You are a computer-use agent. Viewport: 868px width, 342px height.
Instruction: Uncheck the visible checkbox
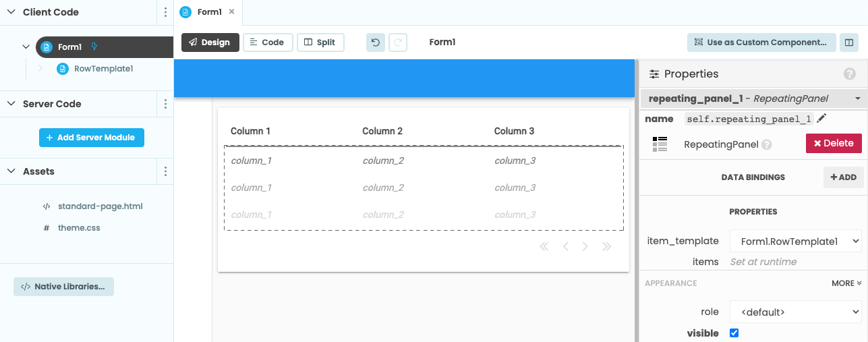click(x=734, y=333)
